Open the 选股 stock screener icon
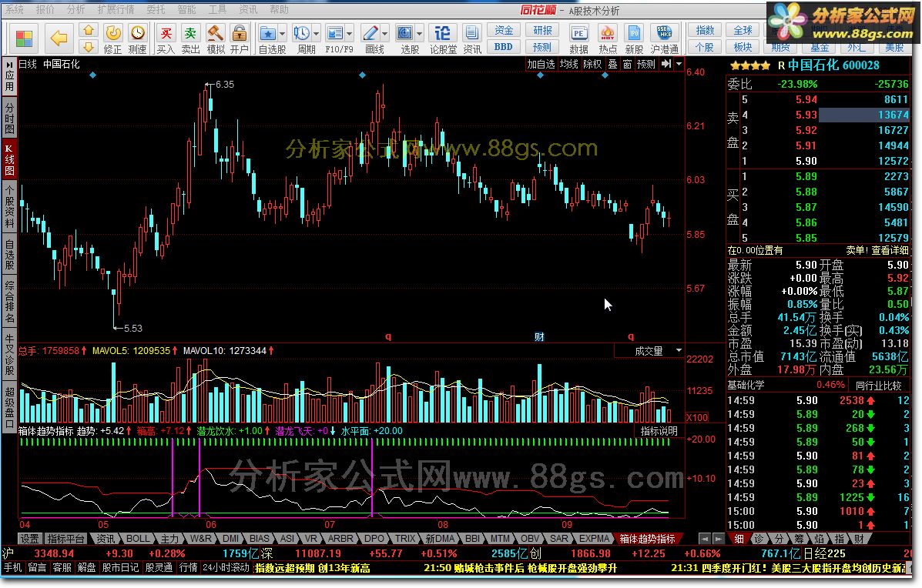This screenshot has height=588, width=922. click(x=405, y=33)
